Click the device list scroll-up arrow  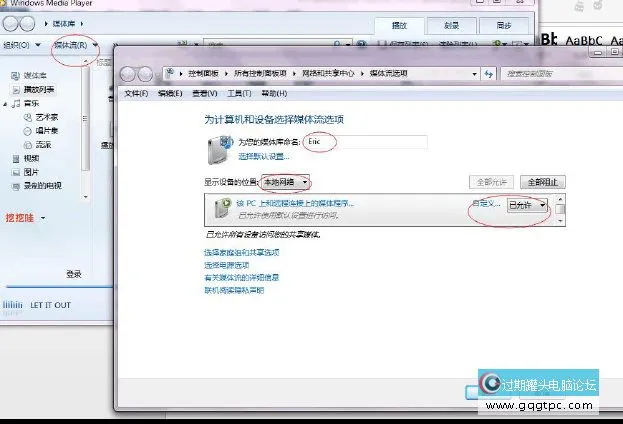tap(560, 199)
